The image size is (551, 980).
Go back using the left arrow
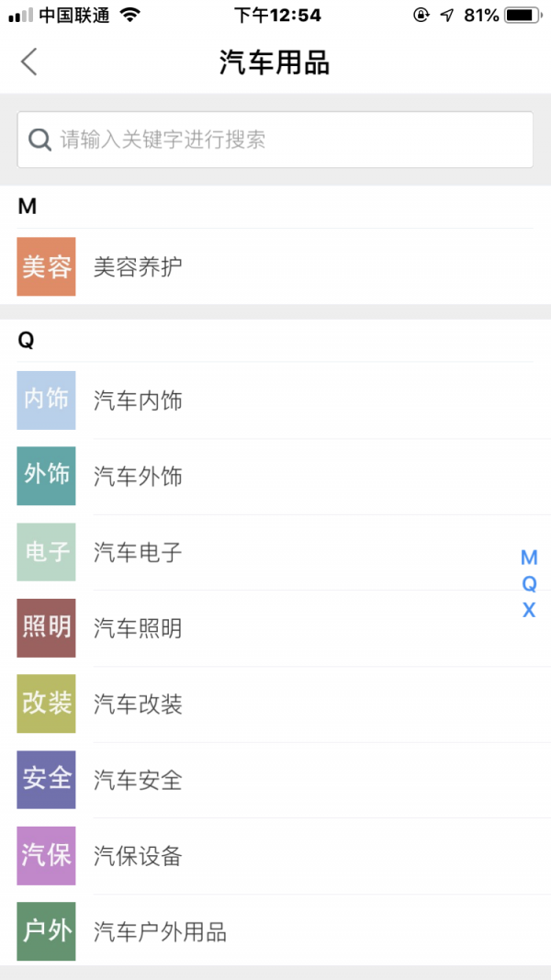28,62
